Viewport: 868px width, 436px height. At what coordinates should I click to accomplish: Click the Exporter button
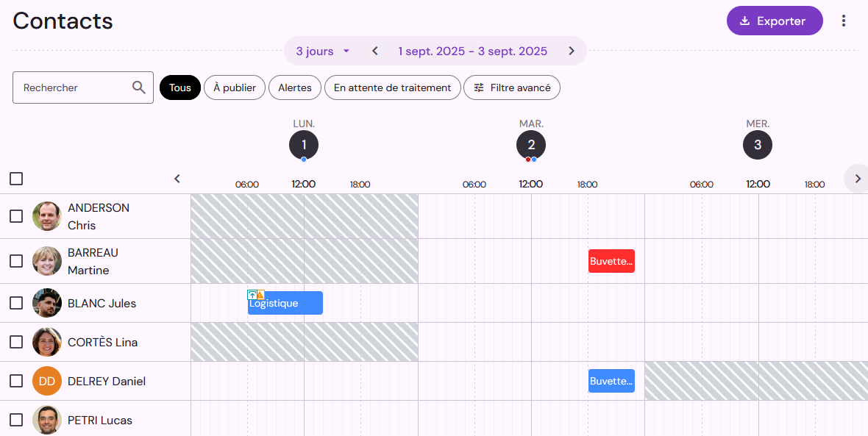coord(775,21)
